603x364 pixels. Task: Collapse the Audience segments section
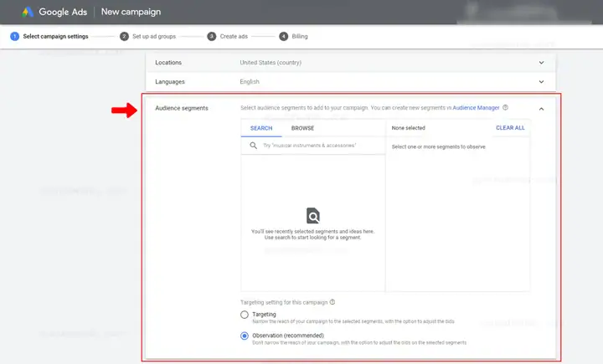pyautogui.click(x=541, y=109)
